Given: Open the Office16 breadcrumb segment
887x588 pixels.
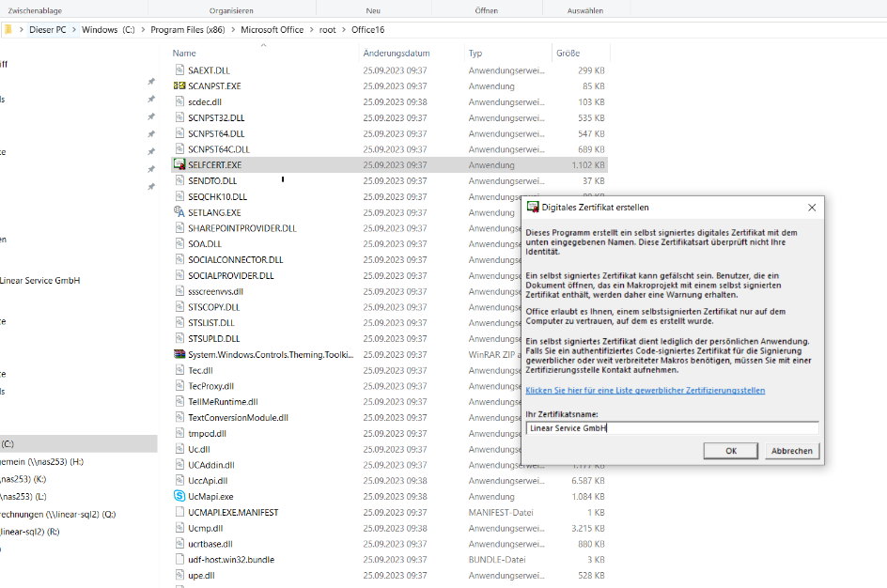Looking at the screenshot, I should click(x=367, y=29).
